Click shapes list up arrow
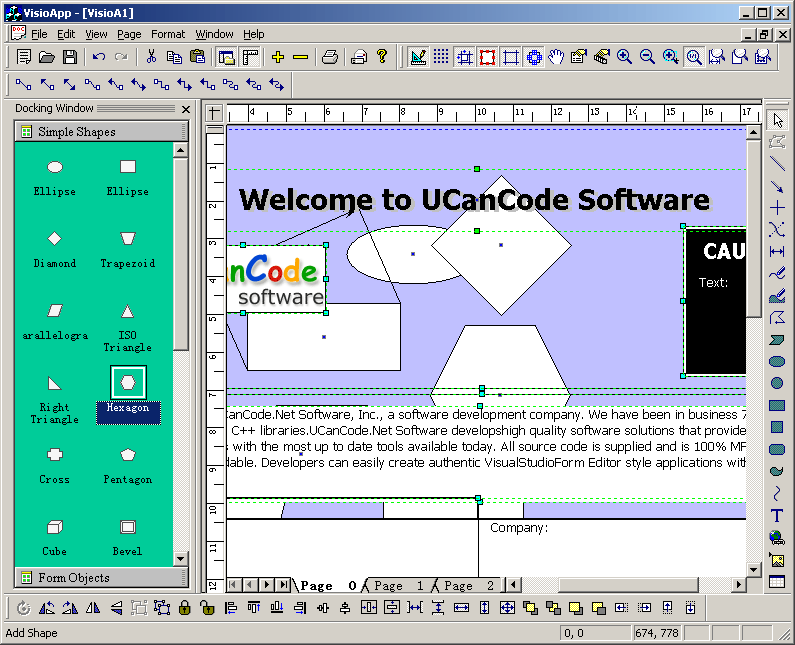This screenshot has height=645, width=795. point(180,150)
